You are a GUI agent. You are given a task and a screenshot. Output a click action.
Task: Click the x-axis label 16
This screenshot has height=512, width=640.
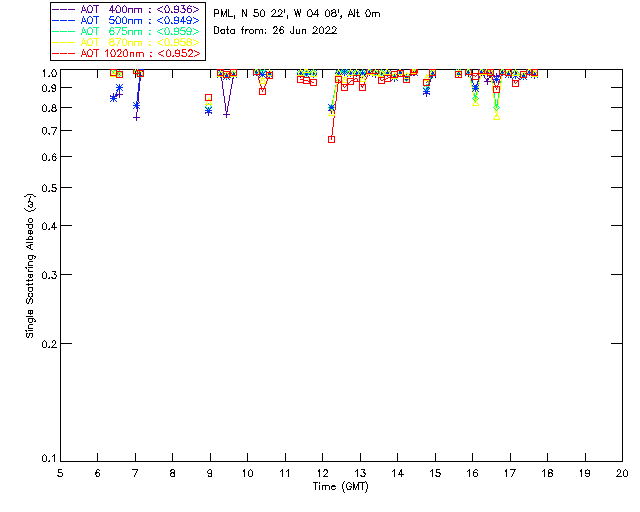tap(472, 474)
